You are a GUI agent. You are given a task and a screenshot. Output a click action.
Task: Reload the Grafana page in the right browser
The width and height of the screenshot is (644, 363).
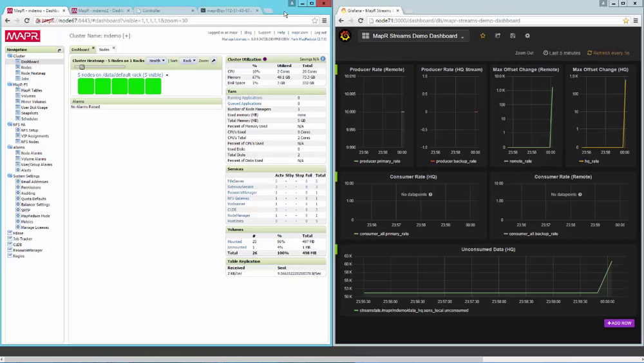click(360, 21)
